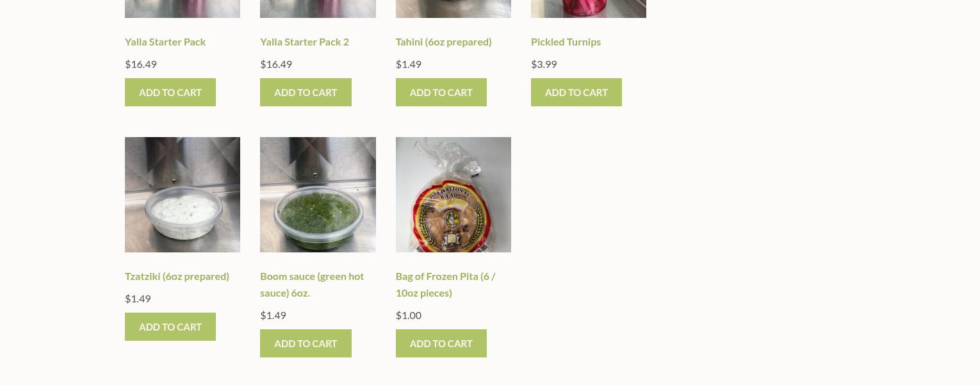Screen dimensions: 980x385
Task: View the frozen pita bag product image
Action: coord(453,195)
